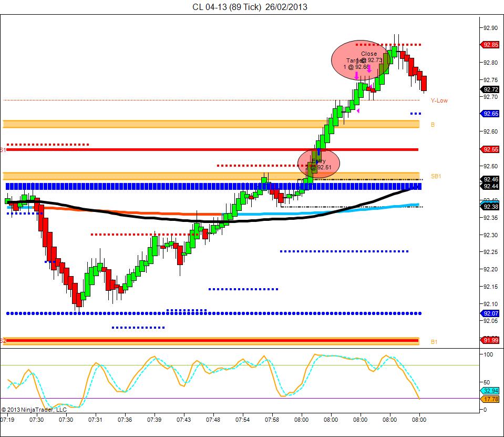Click the S1 pivot label
The height and width of the screenshot is (437, 504).
[3, 150]
